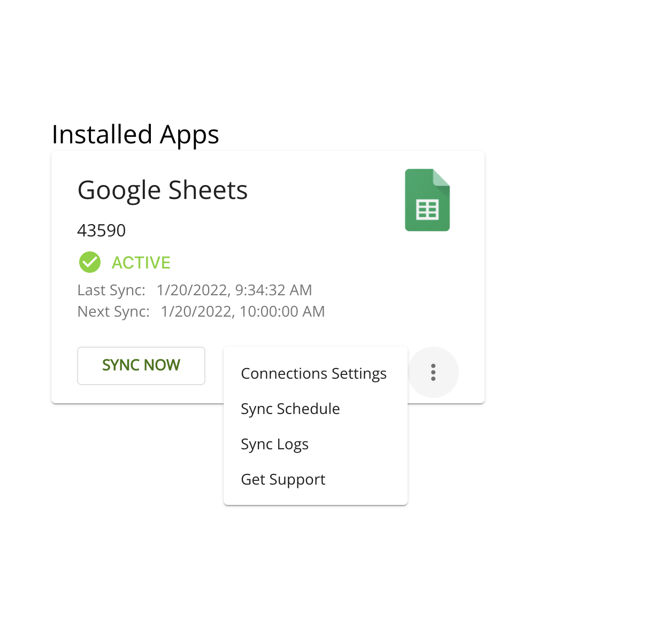Open Sync Schedule from the dropdown menu
The image size is (658, 644).
290,409
